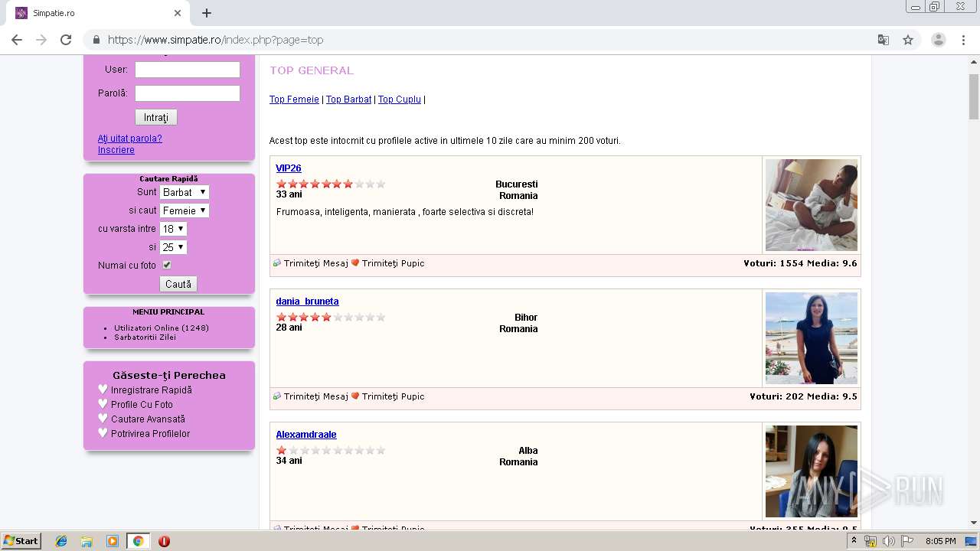Open the 'Ați uitat parola?' link
Viewport: 980px width, 551px height.
[x=130, y=139]
